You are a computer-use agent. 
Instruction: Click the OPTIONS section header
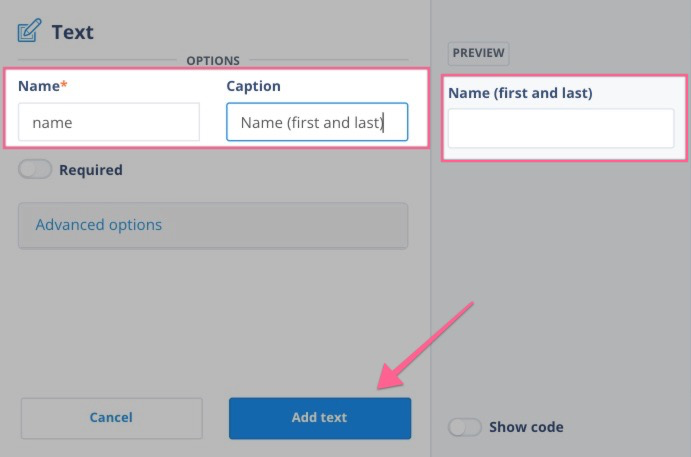point(213,60)
